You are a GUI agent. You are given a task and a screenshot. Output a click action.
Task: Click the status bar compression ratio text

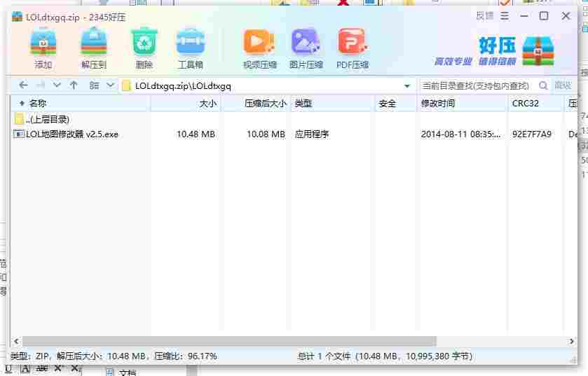point(186,356)
